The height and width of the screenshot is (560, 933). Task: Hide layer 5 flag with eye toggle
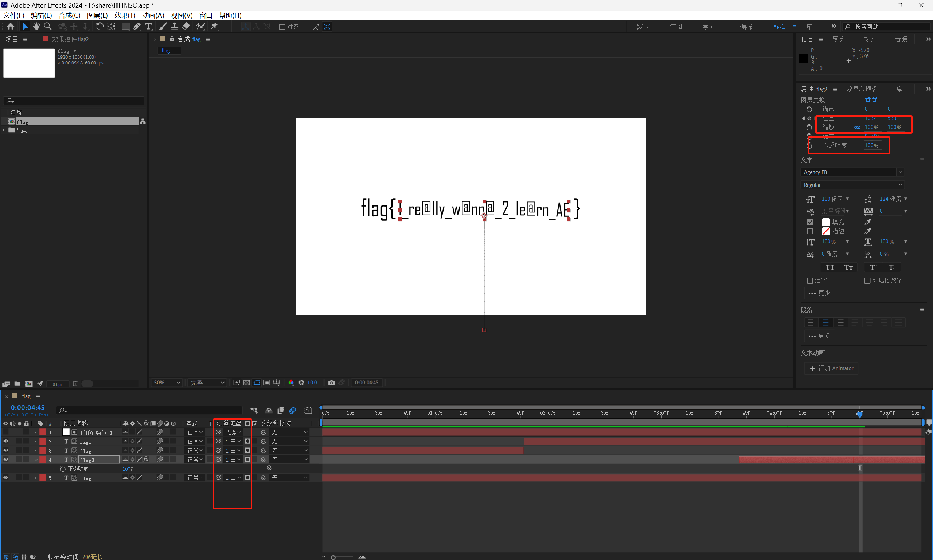click(x=6, y=478)
